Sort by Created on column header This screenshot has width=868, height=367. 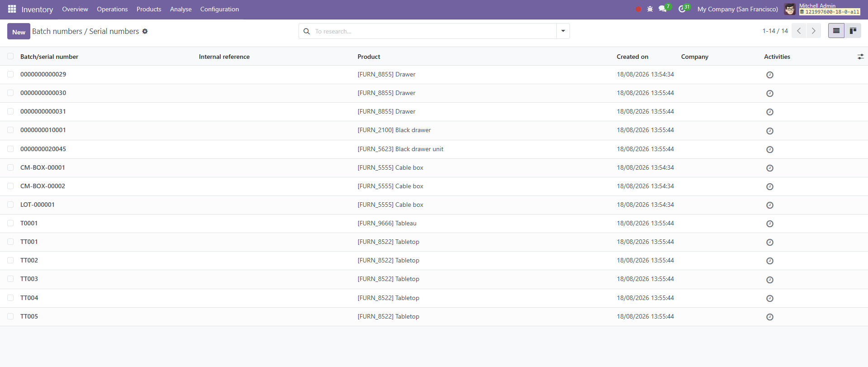632,57
